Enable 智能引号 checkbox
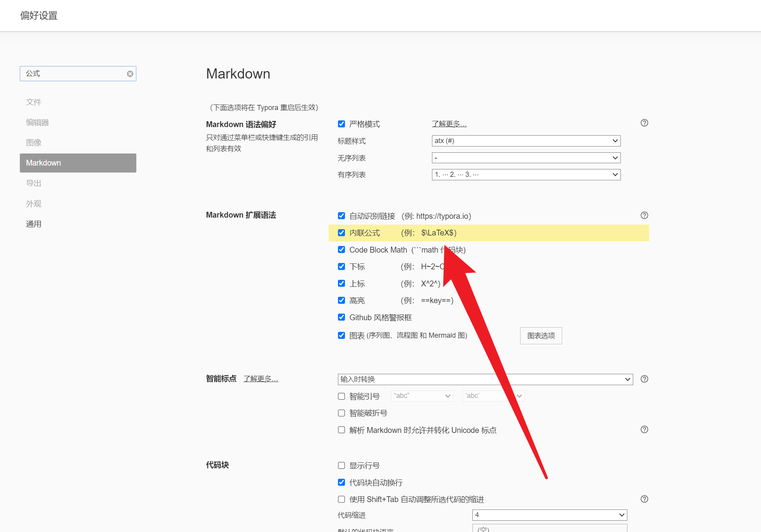 pyautogui.click(x=341, y=396)
